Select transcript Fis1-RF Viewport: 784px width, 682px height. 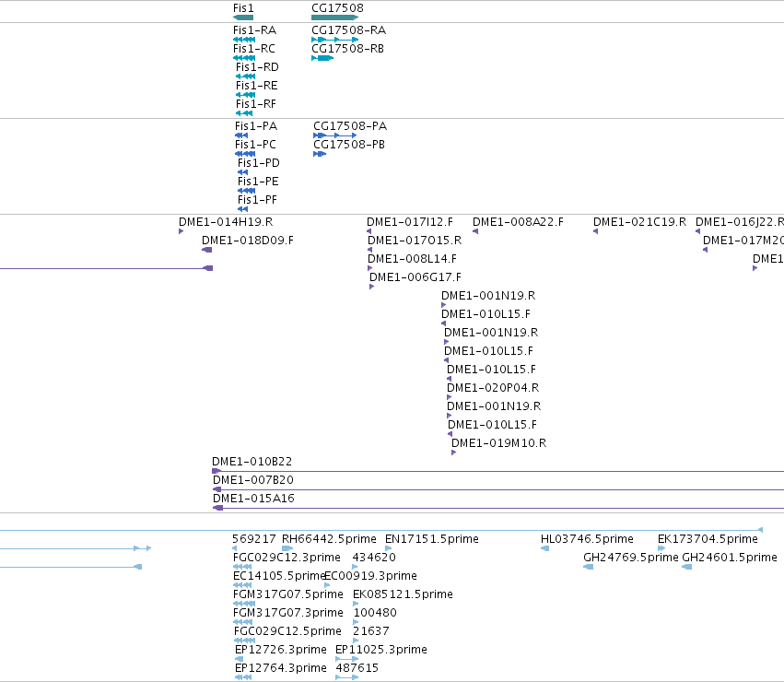click(255, 104)
